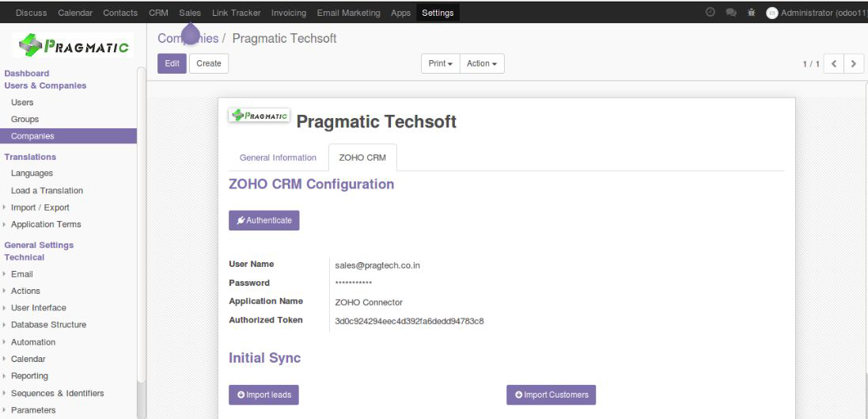868x419 pixels.
Task: Open the Calendar menu in top bar
Action: point(74,13)
